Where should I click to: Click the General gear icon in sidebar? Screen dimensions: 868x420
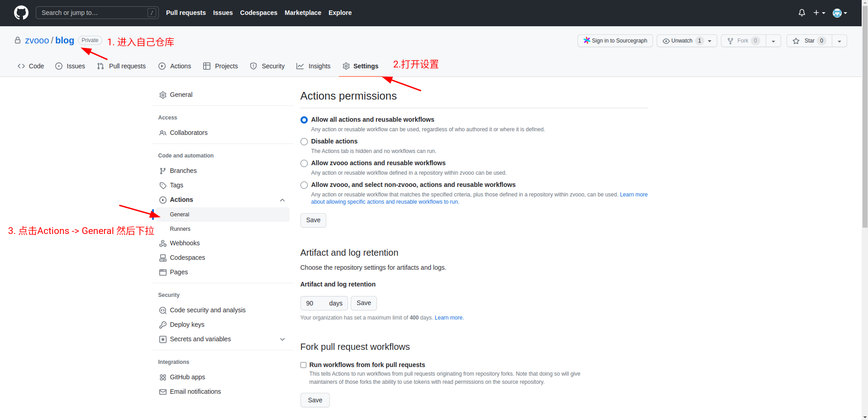point(163,95)
